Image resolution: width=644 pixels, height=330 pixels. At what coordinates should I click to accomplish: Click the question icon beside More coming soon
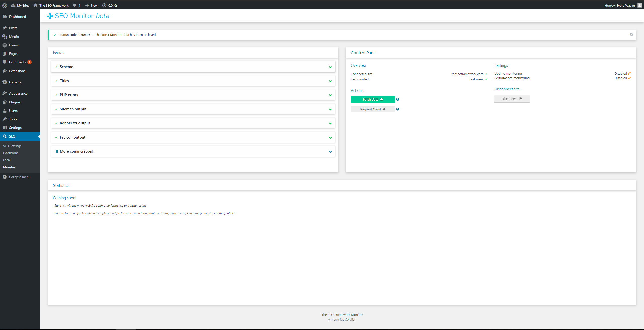57,152
